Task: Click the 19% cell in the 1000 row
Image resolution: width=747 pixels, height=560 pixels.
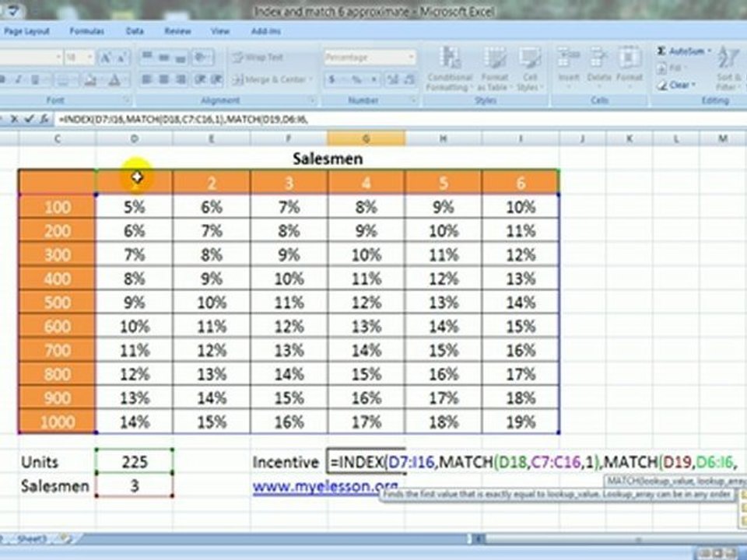Action: (x=521, y=422)
